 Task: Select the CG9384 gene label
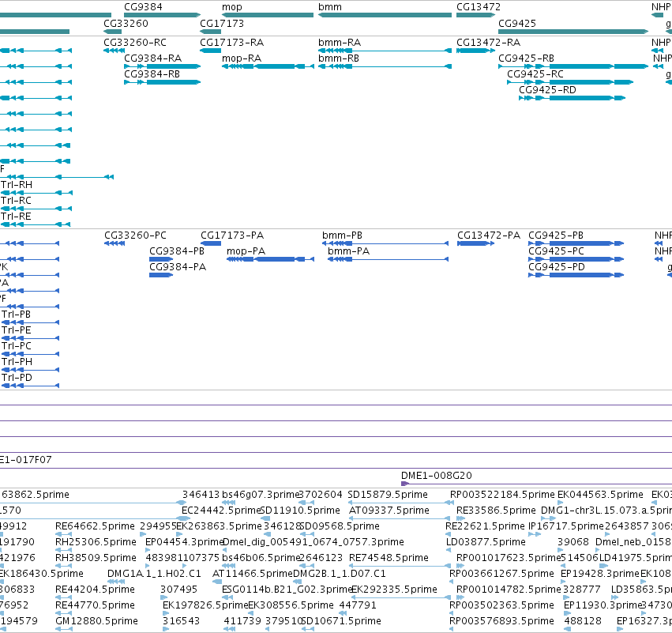coord(143,7)
